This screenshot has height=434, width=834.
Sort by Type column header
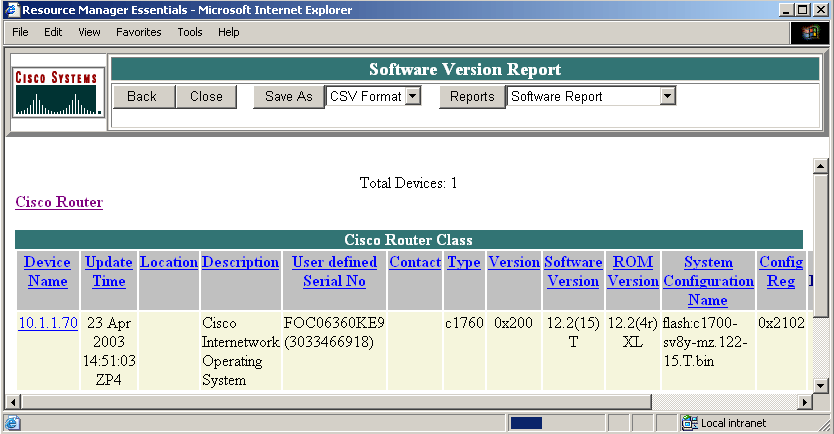[464, 262]
